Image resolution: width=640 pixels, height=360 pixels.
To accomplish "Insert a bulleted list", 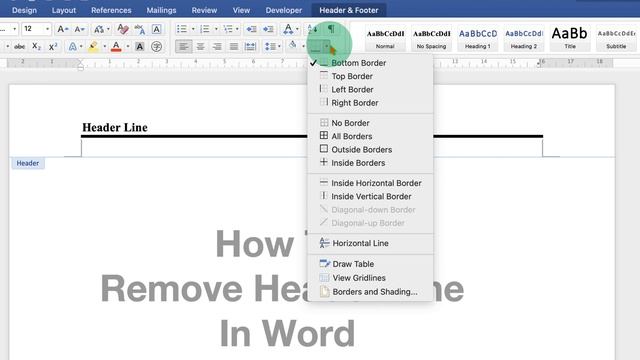I will (x=182, y=29).
